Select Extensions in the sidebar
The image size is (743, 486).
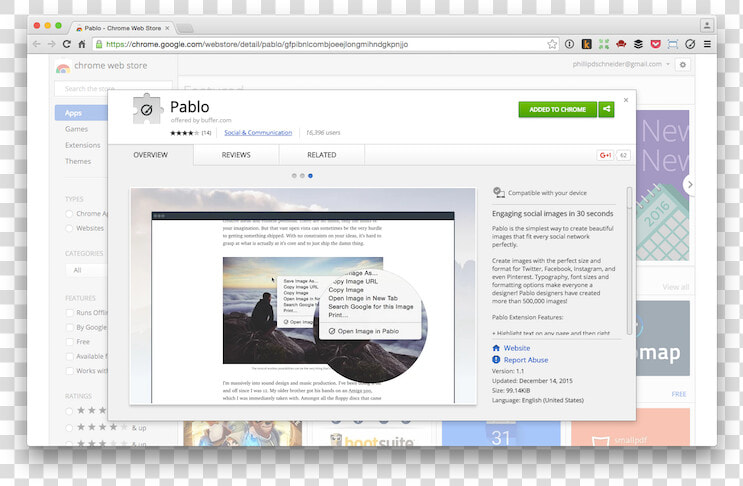coord(83,145)
